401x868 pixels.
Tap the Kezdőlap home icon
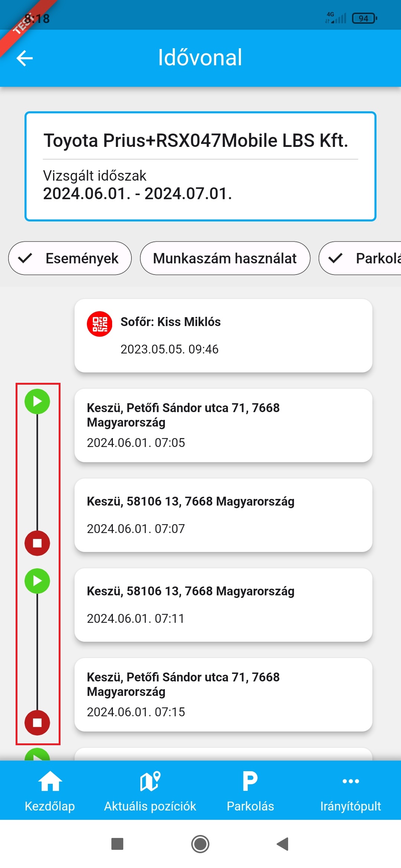[50, 781]
